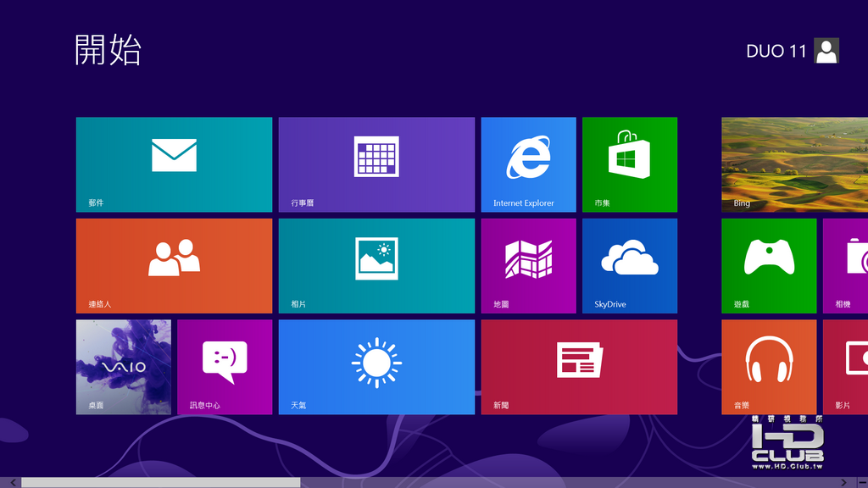Click the left arrow of the horizontal scrollbar

13,482
